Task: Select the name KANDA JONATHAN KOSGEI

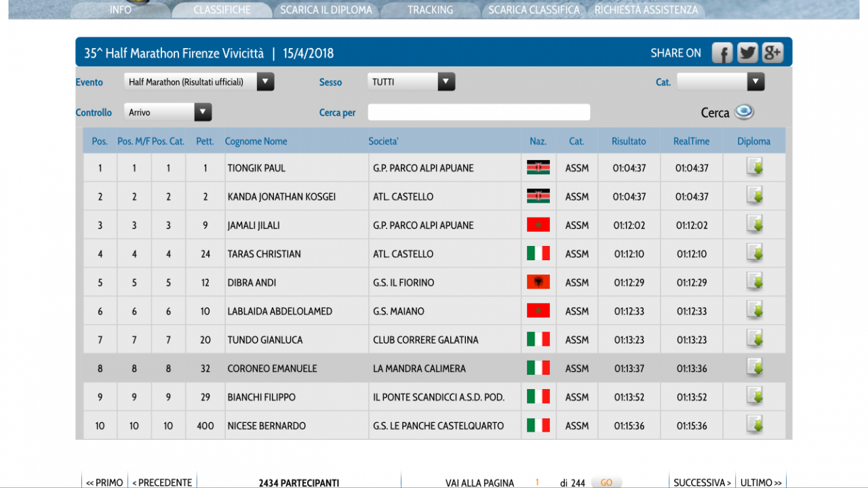Action: [281, 197]
